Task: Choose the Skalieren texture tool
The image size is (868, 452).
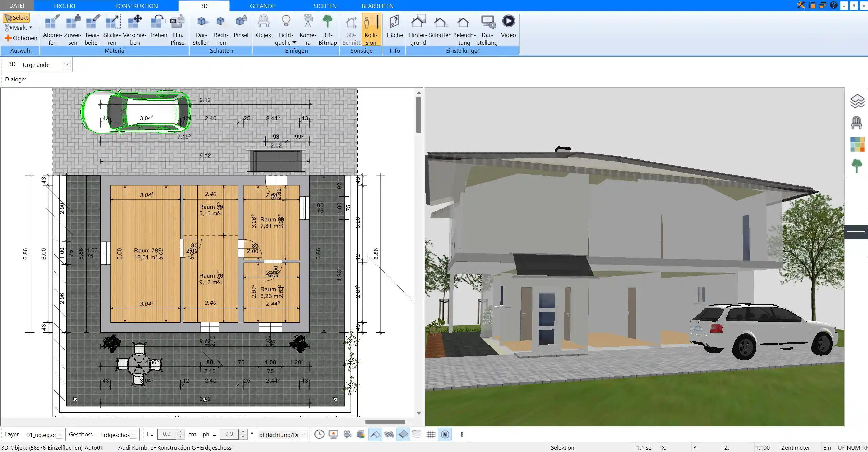Action: pos(112,30)
